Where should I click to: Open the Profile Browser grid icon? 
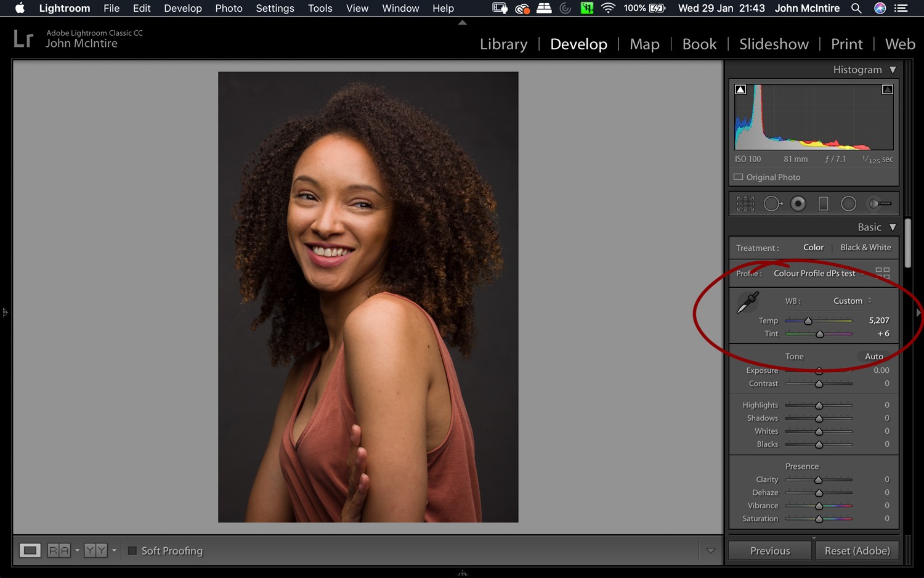tap(883, 272)
